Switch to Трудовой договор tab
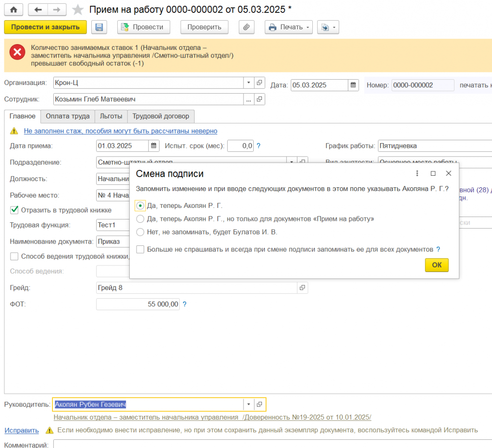This screenshot has width=492, height=448. coord(161,116)
